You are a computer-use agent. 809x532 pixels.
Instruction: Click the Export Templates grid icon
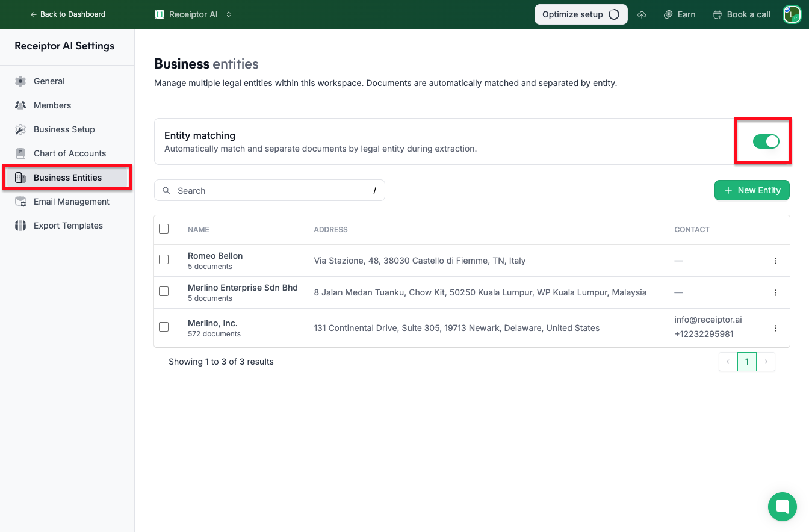click(x=20, y=226)
